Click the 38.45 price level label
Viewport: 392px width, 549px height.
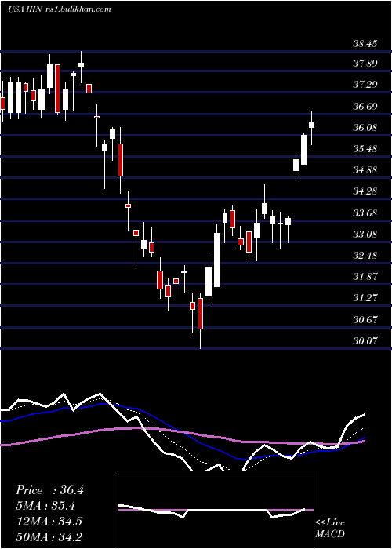point(365,44)
